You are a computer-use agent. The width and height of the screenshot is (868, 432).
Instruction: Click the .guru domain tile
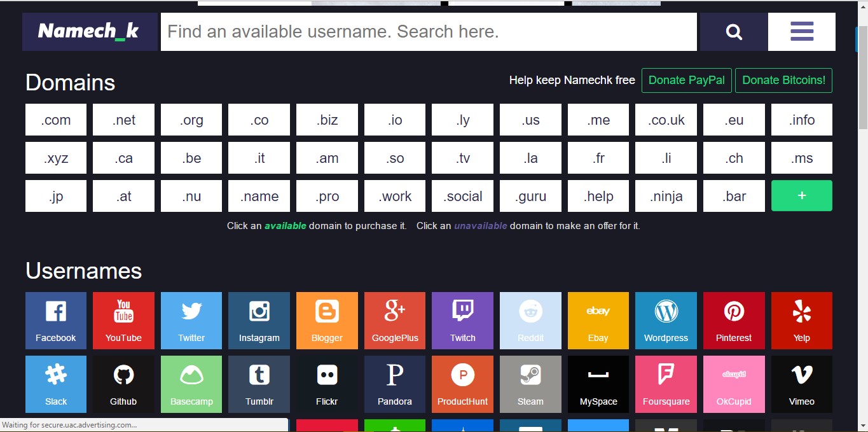pos(530,196)
